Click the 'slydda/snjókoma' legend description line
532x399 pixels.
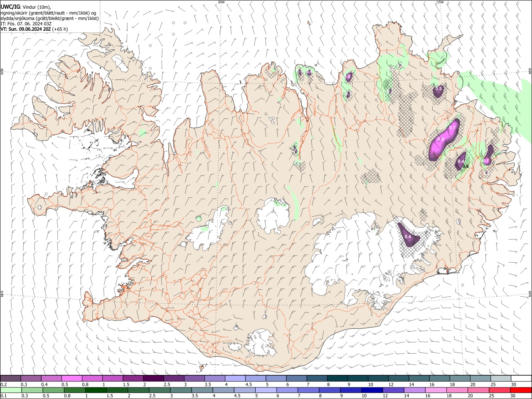[49, 18]
